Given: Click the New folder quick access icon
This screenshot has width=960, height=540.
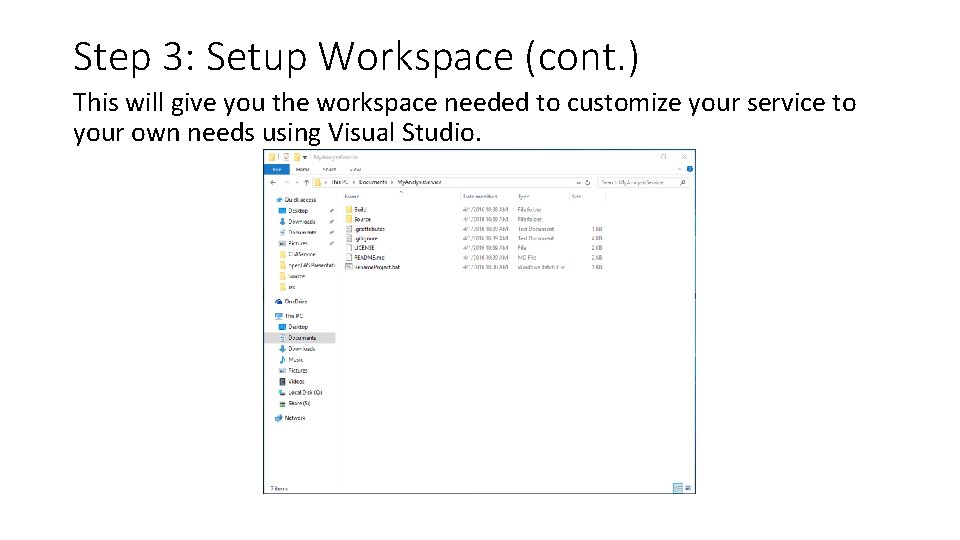Looking at the screenshot, I should click(296, 157).
